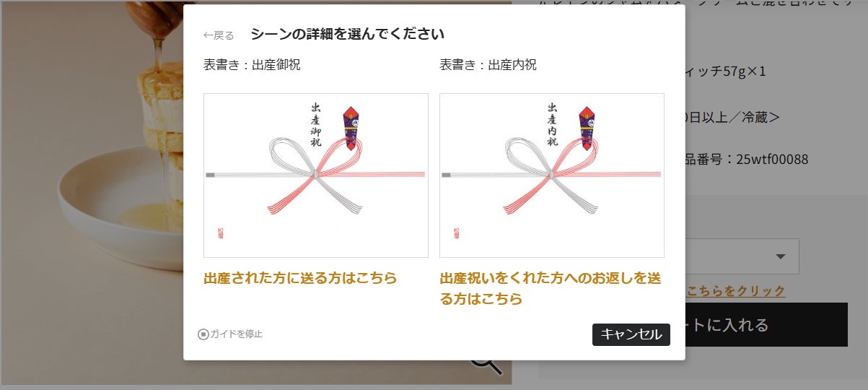Click the red seal stamp on 出産内祝 image
The width and height of the screenshot is (868, 390).
tap(457, 233)
